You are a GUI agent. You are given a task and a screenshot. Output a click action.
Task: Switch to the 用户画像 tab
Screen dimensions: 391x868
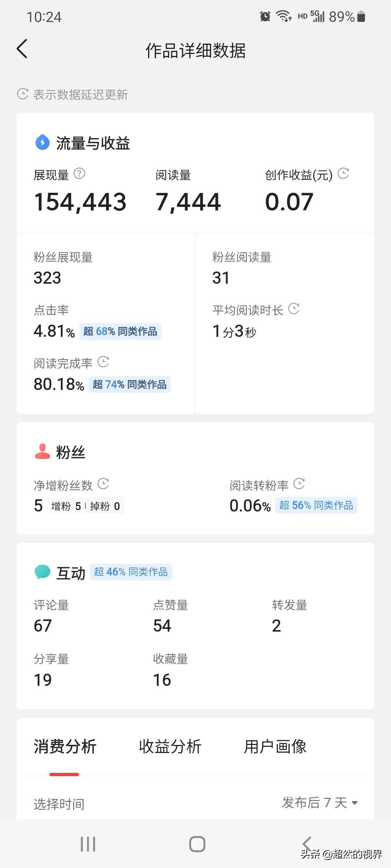[x=275, y=747]
